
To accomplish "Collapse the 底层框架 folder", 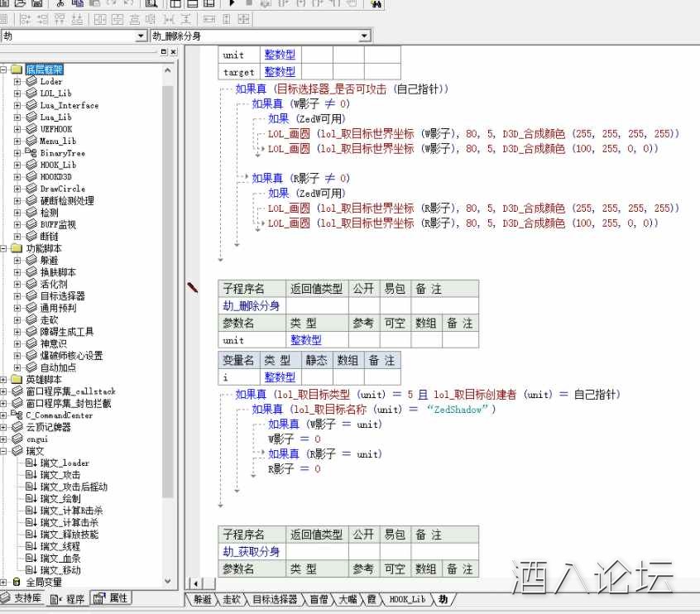I will point(5,70).
